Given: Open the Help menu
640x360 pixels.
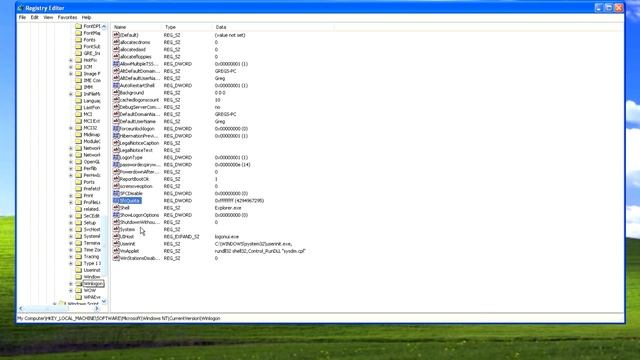Looking at the screenshot, I should [x=86, y=18].
